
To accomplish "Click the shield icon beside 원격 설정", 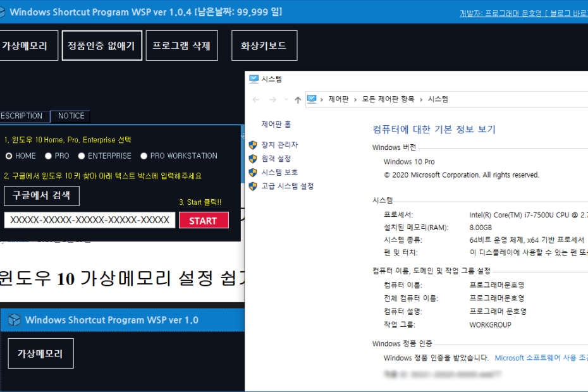I will (x=253, y=159).
